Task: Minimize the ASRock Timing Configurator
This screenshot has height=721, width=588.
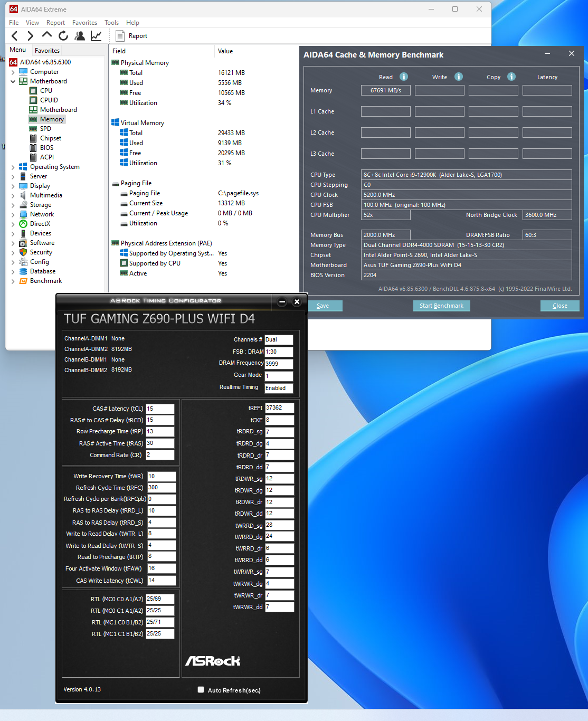Action: [x=282, y=301]
